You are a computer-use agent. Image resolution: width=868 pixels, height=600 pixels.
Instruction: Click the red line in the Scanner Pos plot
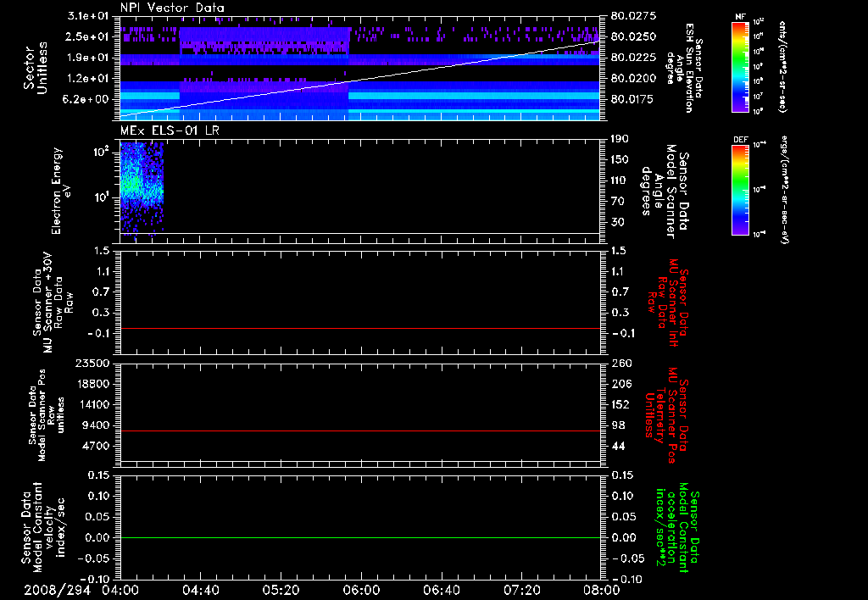pos(360,431)
